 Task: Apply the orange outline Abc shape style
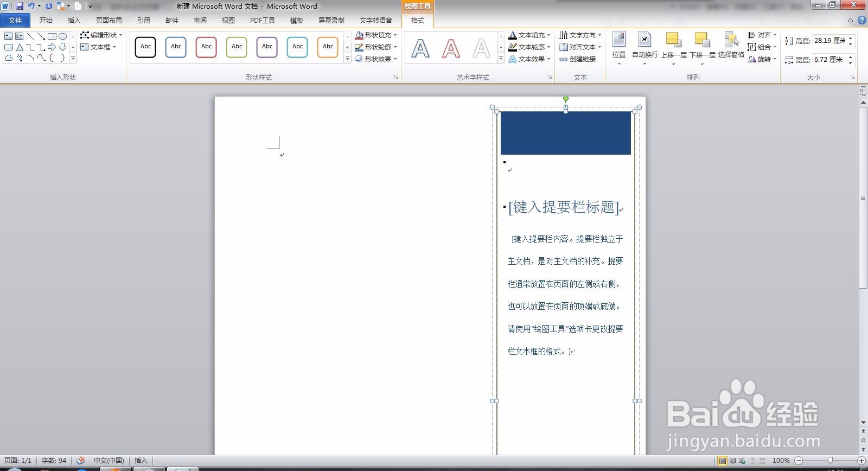point(328,47)
